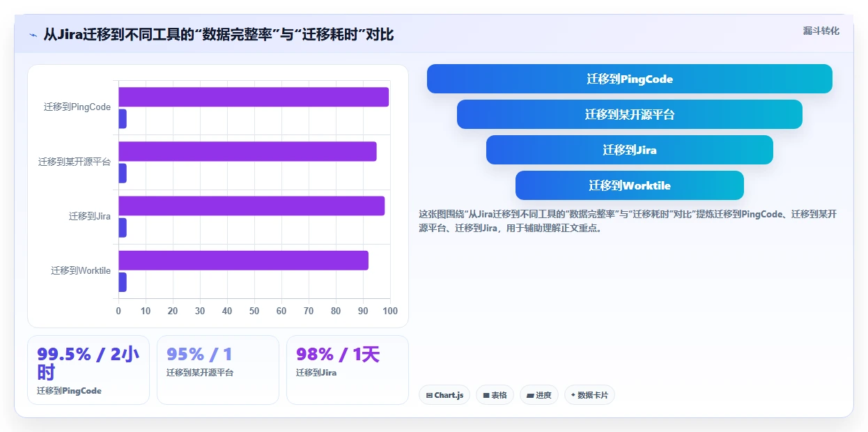Viewport: 868px width, 432px height.
Task: Click the chart title heading text
Action: 219,34
